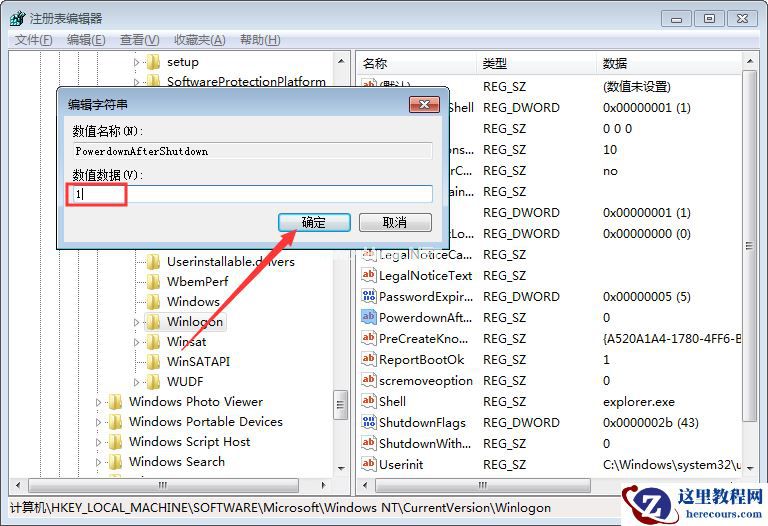Click the WbemPerf folder icon
The height and width of the screenshot is (526, 768).
(x=153, y=282)
